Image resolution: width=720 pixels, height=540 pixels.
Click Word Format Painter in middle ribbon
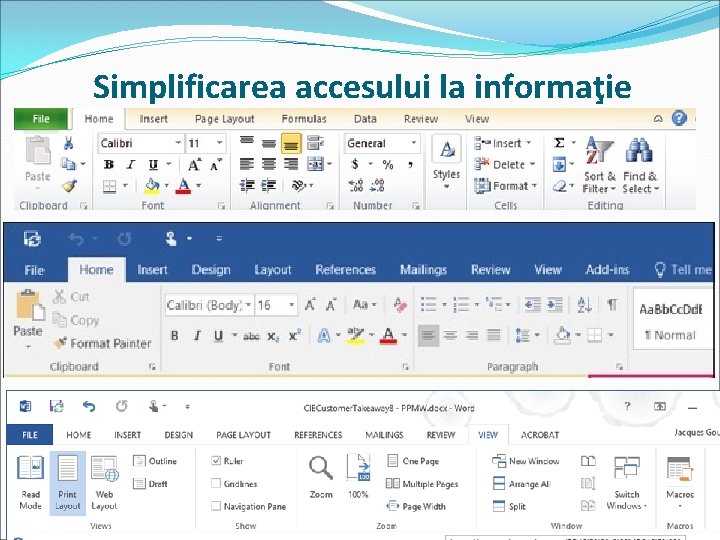pyautogui.click(x=102, y=343)
